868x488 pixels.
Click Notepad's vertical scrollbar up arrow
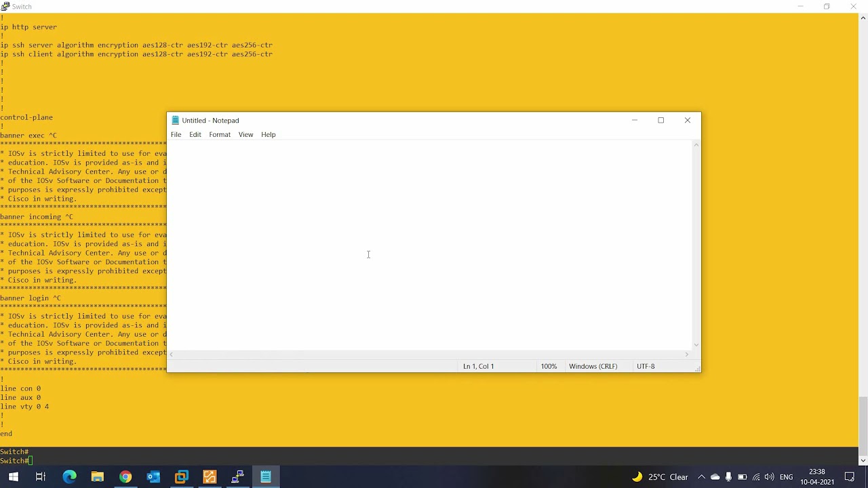[696, 145]
